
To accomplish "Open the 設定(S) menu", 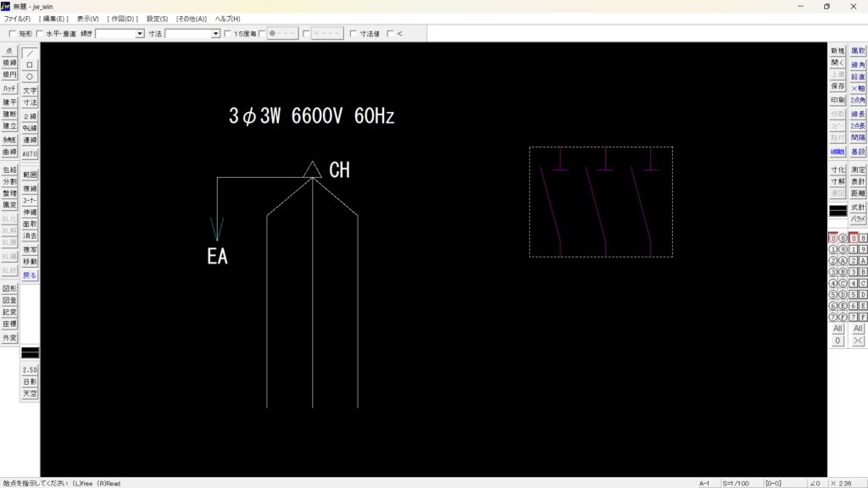I will click(157, 19).
